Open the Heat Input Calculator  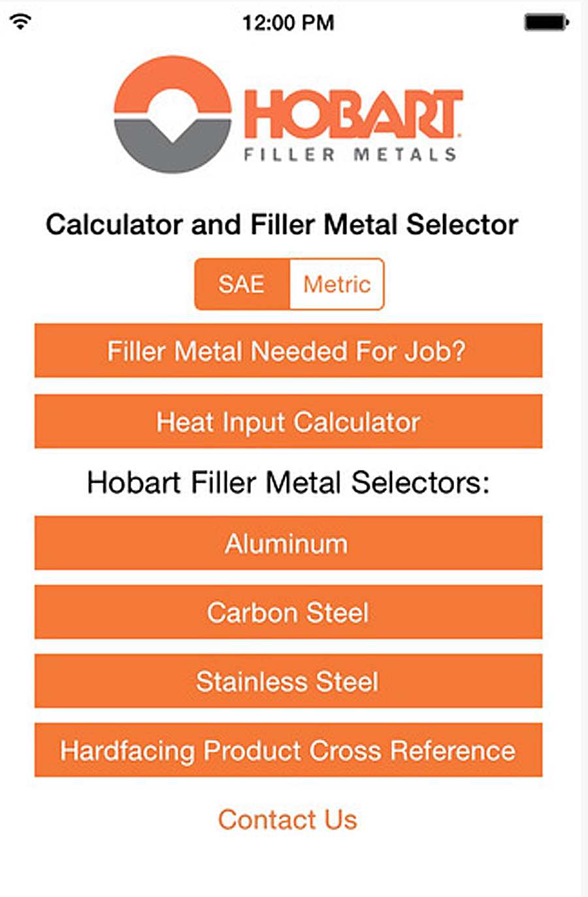click(288, 422)
